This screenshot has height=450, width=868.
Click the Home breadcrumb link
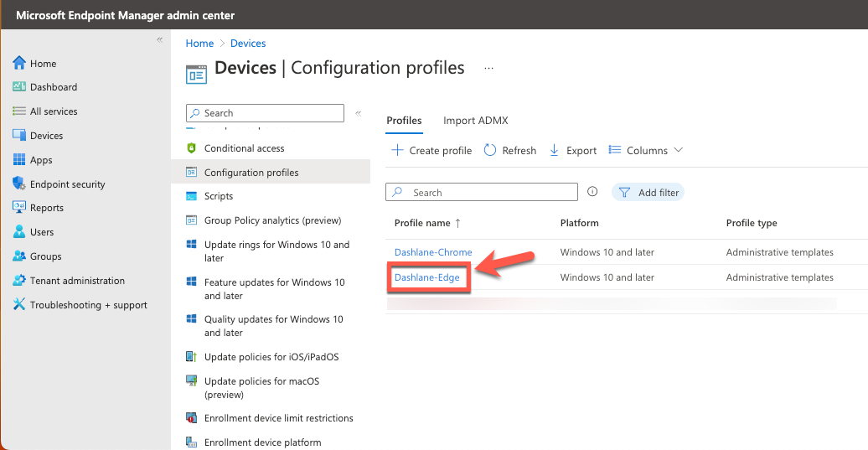(x=199, y=44)
